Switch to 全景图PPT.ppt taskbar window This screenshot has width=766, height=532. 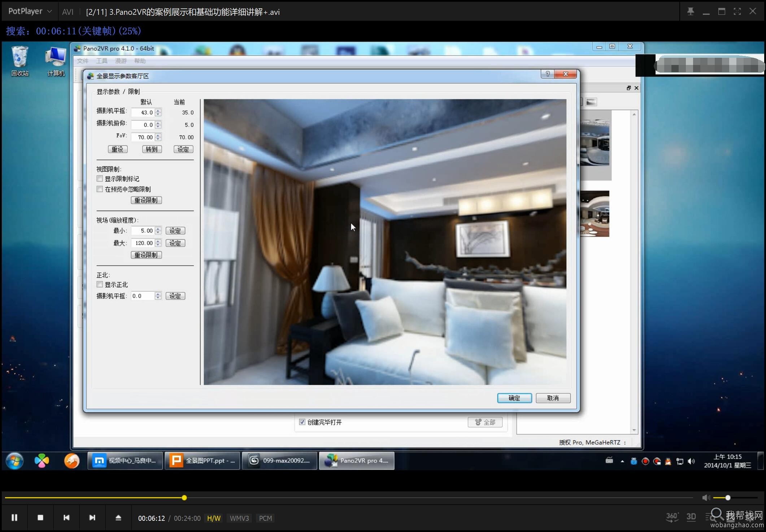(x=202, y=461)
